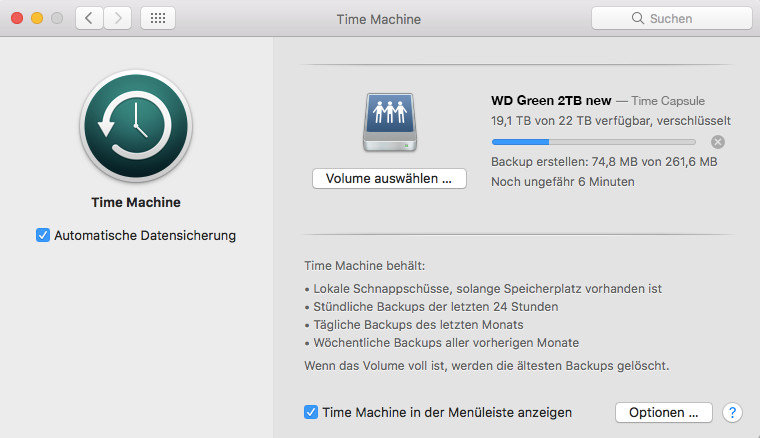The width and height of the screenshot is (760, 438).
Task: Open the Volume auswählen dialog
Action: 389,179
